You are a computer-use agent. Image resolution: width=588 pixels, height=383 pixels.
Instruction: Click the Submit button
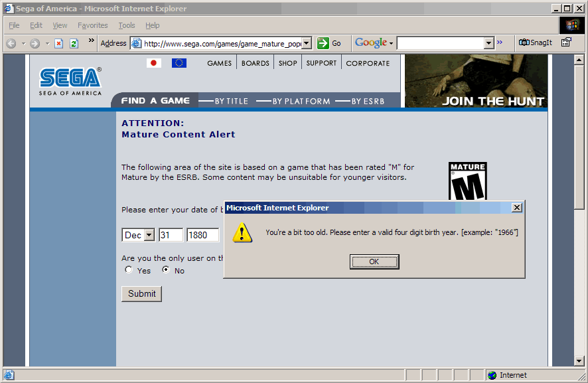pyautogui.click(x=142, y=293)
